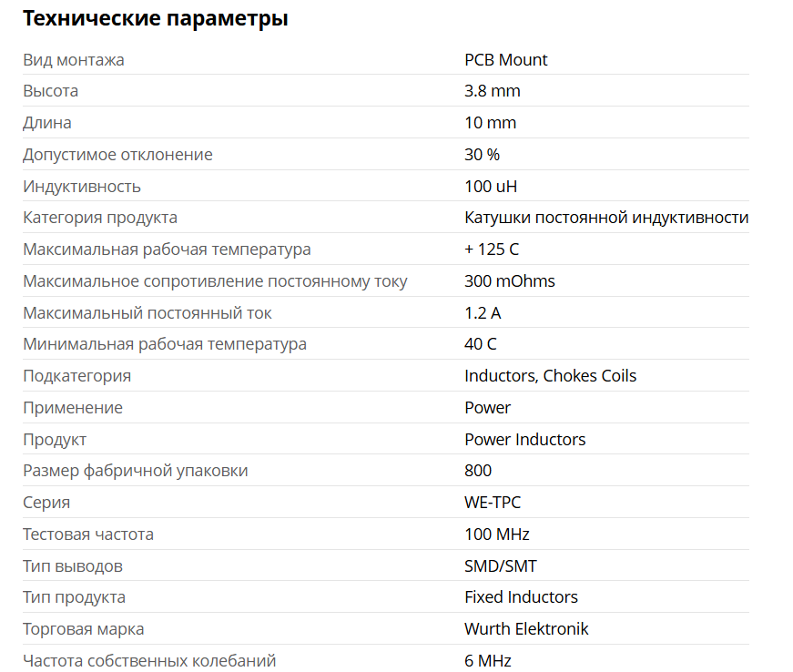Select the "SMD/SMT" terminal type value
The width and height of the screenshot is (793, 672).
click(501, 566)
